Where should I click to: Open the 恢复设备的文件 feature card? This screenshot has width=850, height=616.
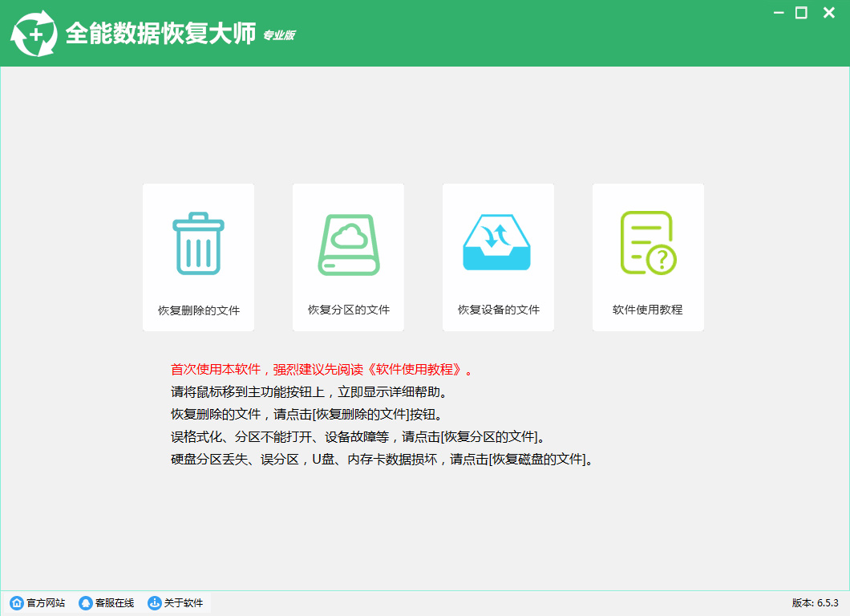pyautogui.click(x=498, y=257)
